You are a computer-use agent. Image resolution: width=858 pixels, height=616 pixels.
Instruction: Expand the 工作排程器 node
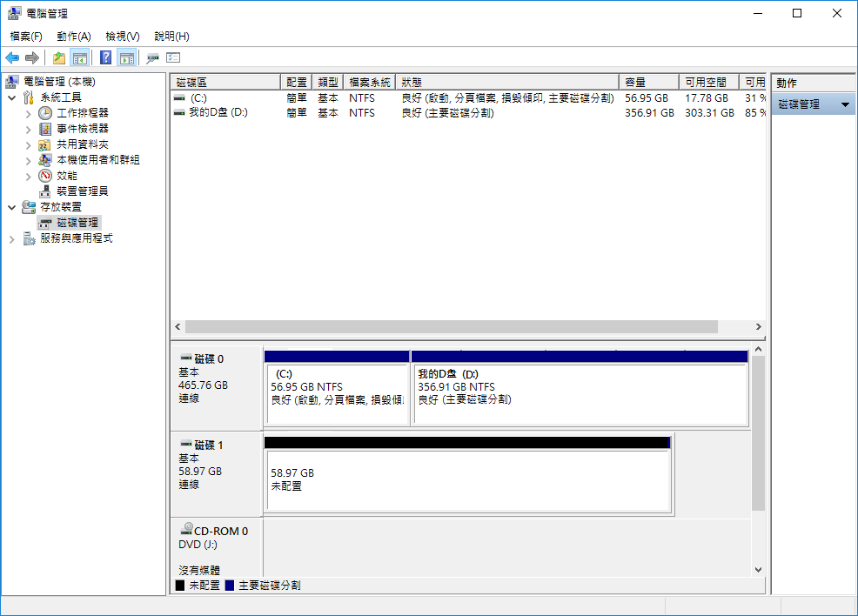click(x=28, y=114)
